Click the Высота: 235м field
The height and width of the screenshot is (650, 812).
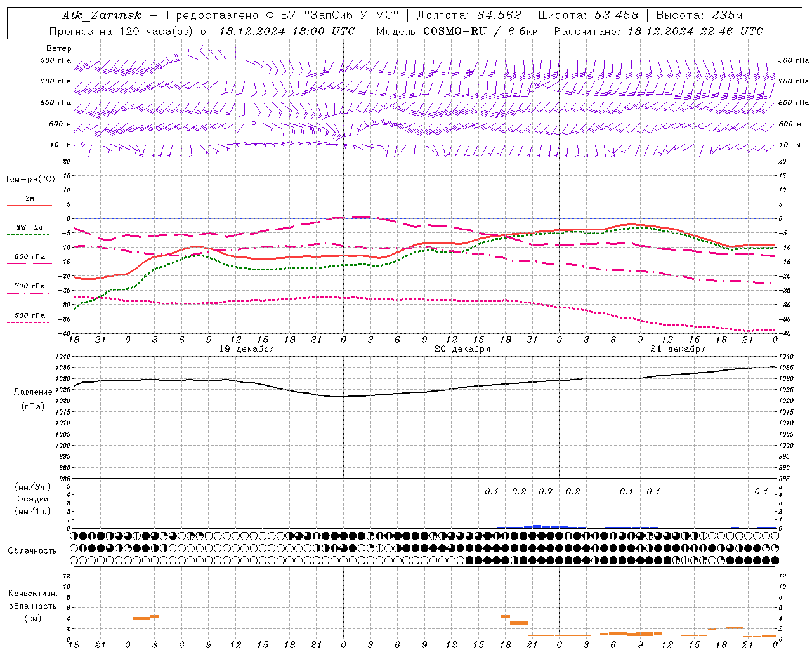[699, 15]
